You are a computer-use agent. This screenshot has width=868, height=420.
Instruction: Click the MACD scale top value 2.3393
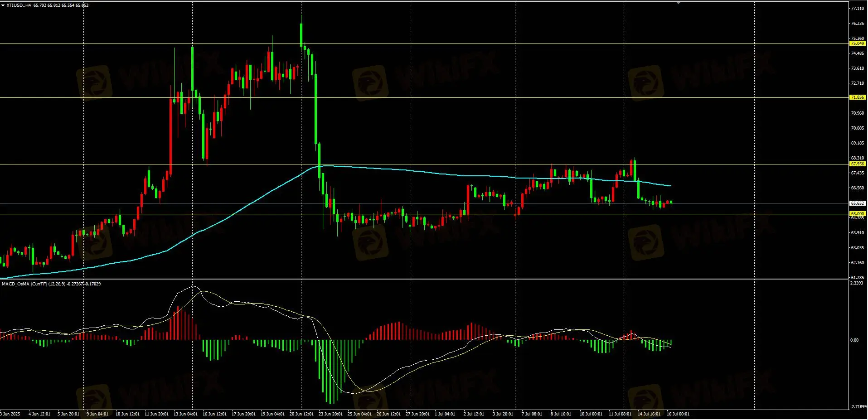(856, 283)
